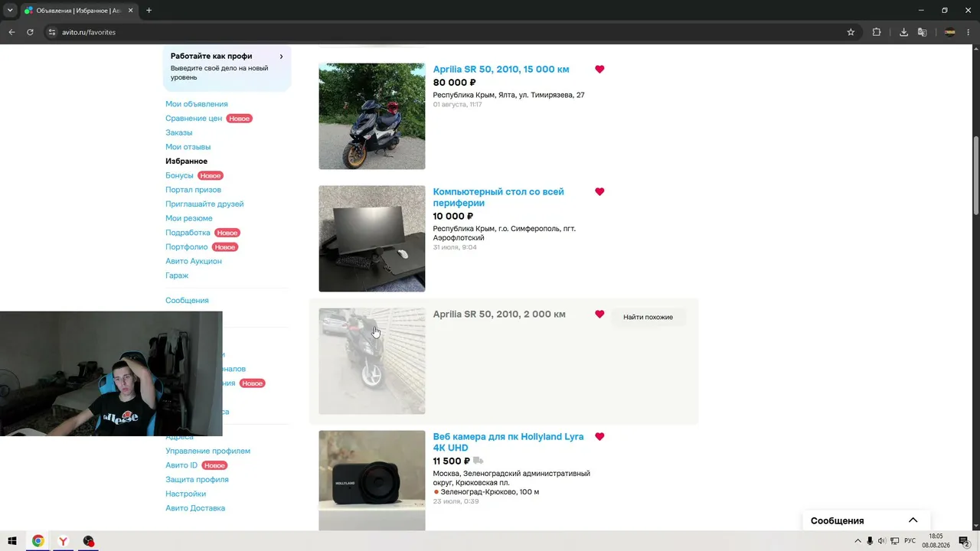The width and height of the screenshot is (980, 551).
Task: Toggle heart on Aprilia SR 50 2 000 км
Action: tap(599, 314)
